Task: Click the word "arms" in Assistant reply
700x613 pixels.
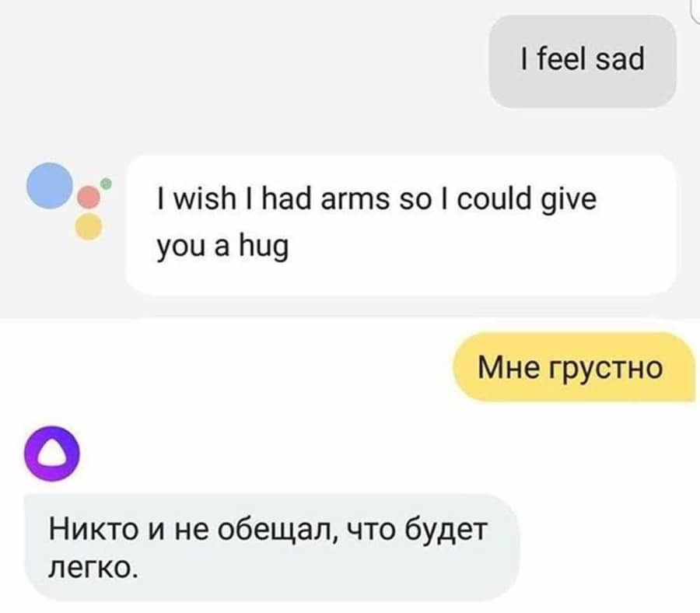Action: (x=355, y=200)
